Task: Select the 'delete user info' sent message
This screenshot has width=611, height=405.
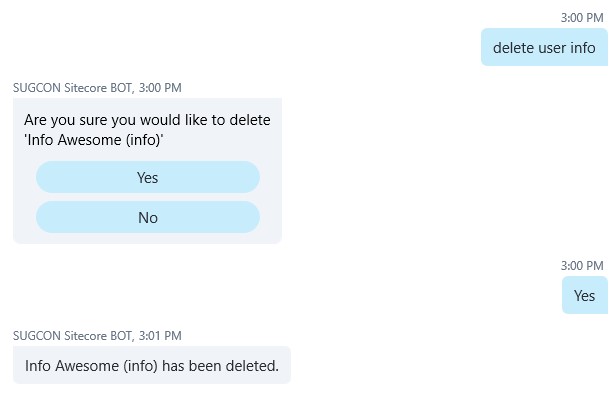Action: tap(544, 48)
